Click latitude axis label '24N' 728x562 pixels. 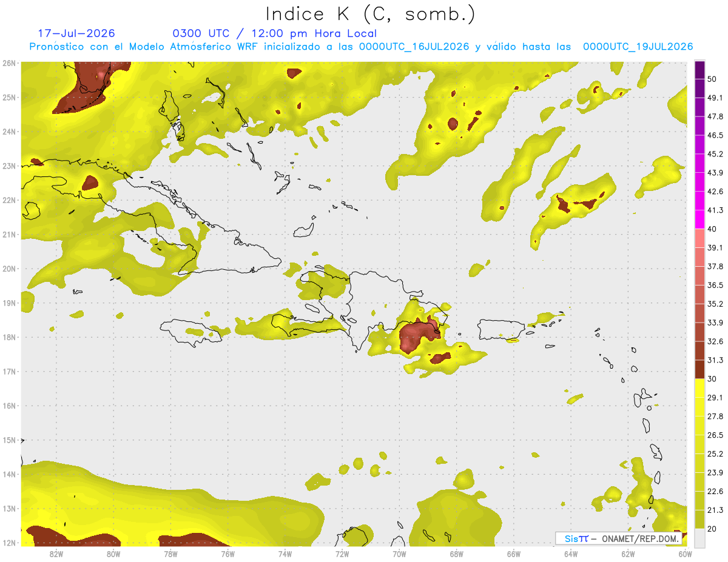click(x=9, y=132)
